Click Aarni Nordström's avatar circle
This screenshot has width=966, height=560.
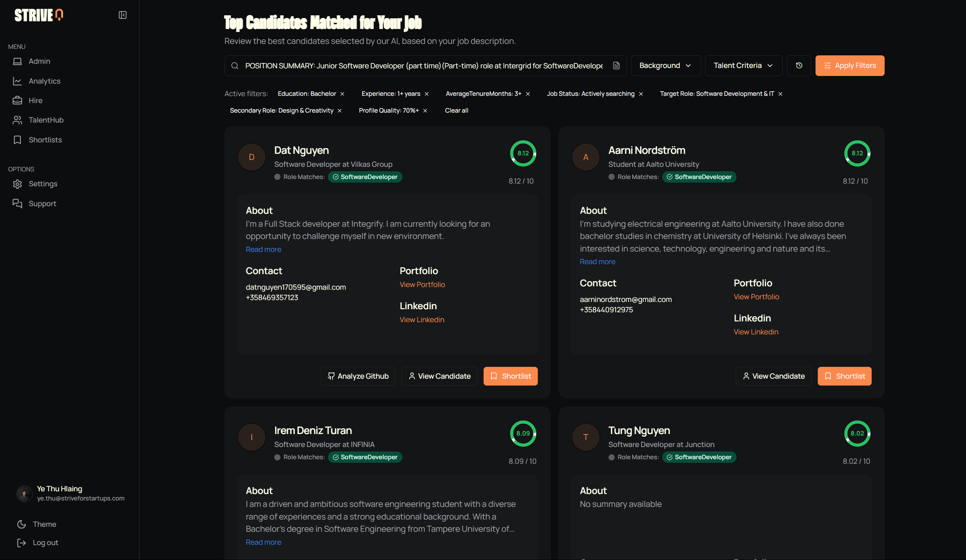click(x=586, y=157)
